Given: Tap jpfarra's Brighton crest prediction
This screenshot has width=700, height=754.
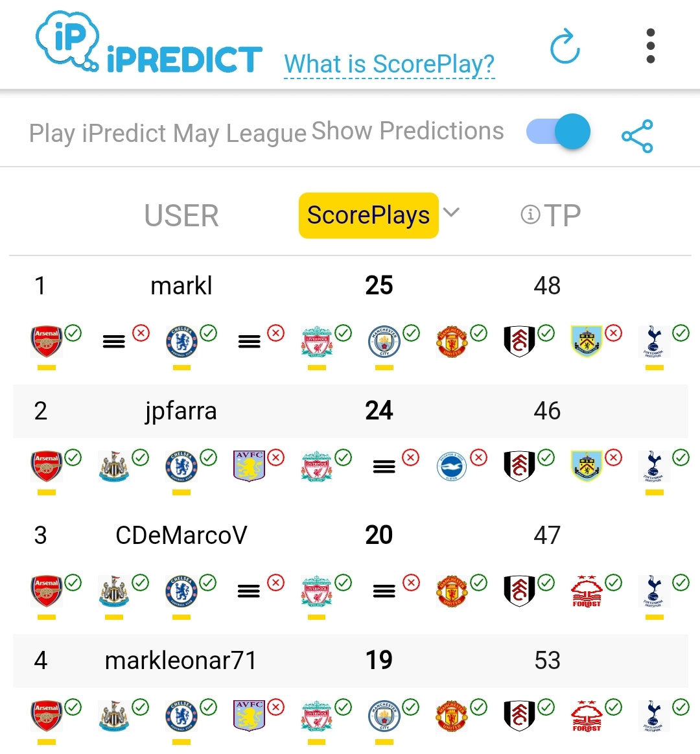Looking at the screenshot, I should 452,465.
